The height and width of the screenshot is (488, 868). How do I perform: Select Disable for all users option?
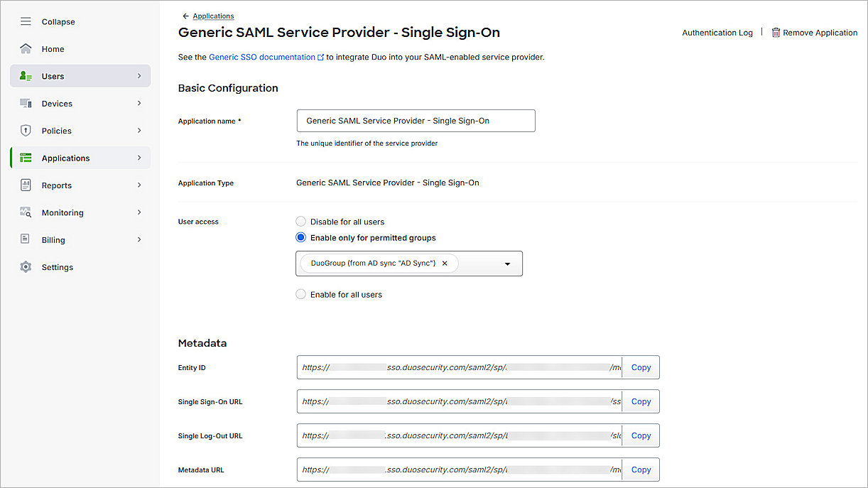[x=300, y=222]
